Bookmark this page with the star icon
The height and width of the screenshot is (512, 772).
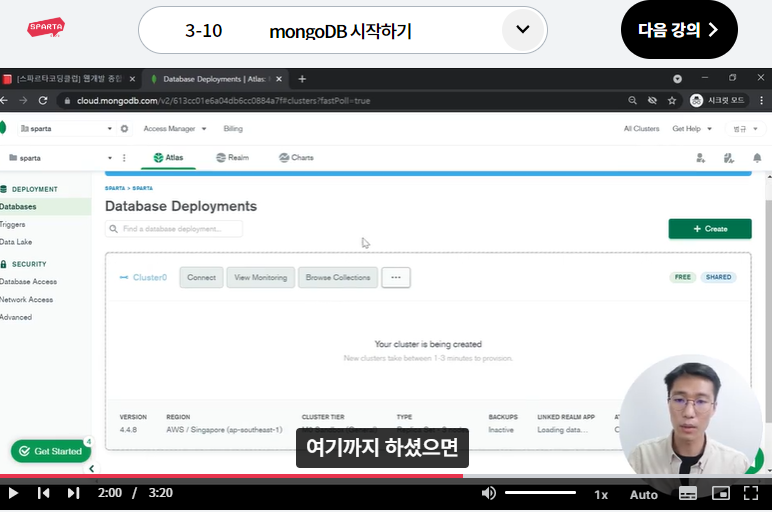[x=672, y=100]
